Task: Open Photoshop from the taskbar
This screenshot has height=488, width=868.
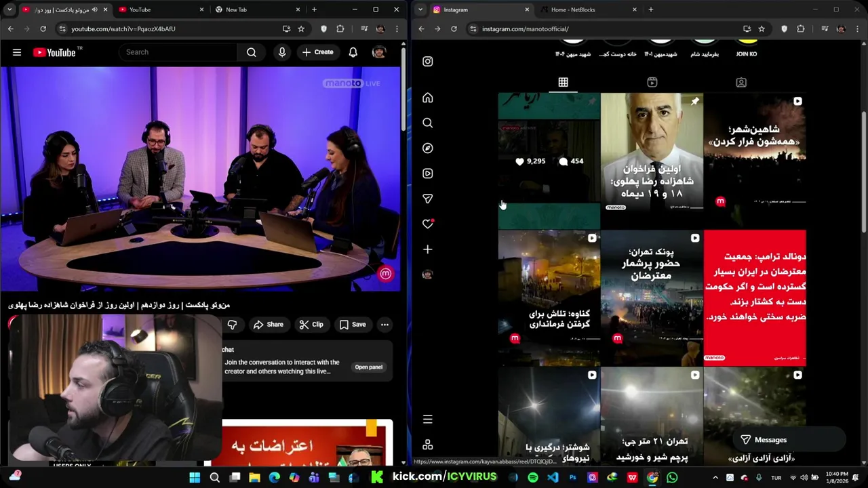Action: click(572, 477)
